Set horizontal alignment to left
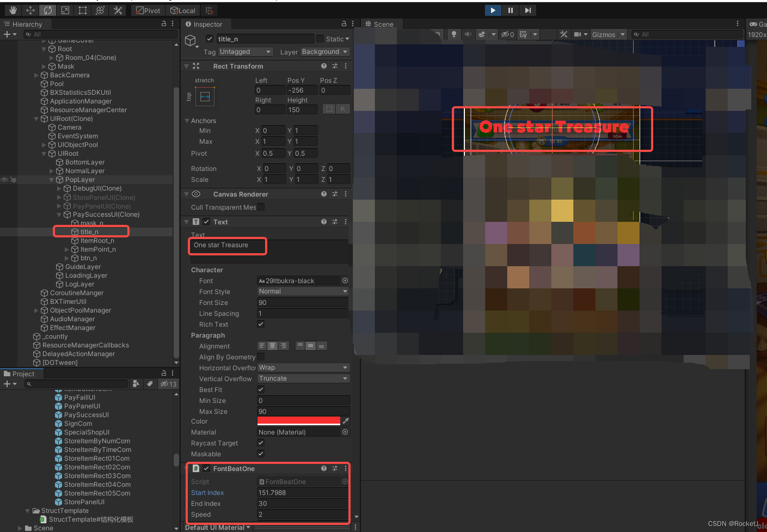The image size is (767, 532). [262, 346]
